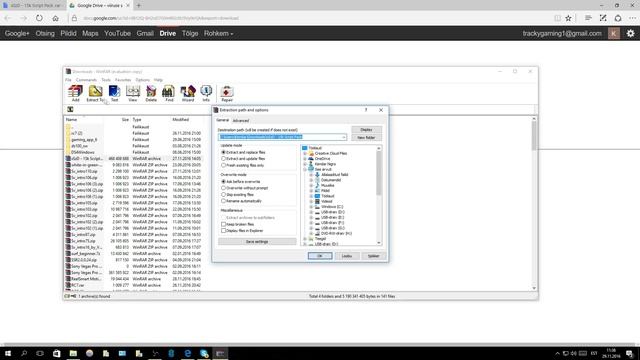Image resolution: width=640 pixels, height=360 pixels.
Task: Click the browser refresh icon
Action: click(x=39, y=18)
